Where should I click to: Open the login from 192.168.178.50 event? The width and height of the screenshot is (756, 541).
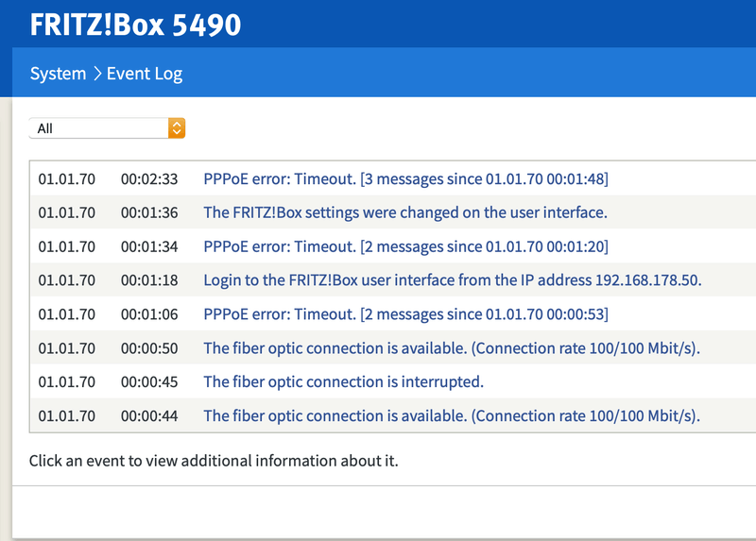coord(453,280)
